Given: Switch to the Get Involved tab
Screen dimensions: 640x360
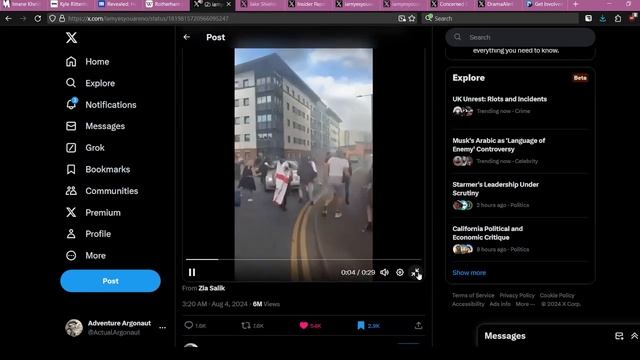Looking at the screenshot, I should pos(544,4).
